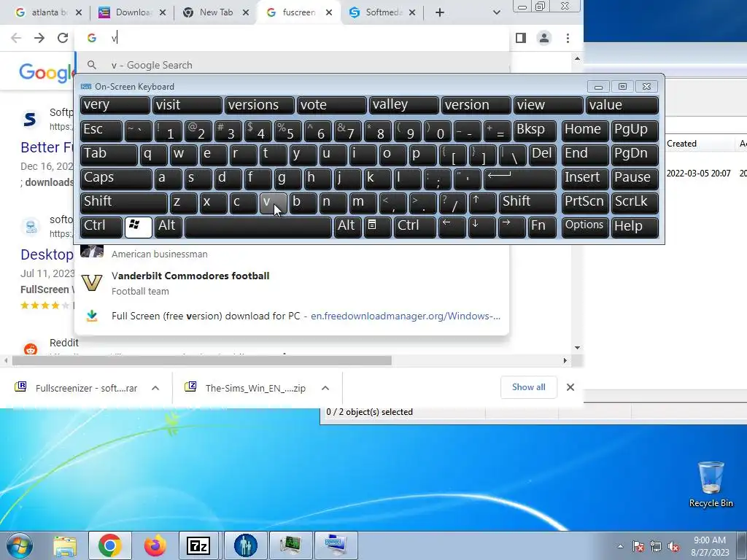Open Firefox from the taskbar
Screen dimensions: 747x560
(155, 545)
